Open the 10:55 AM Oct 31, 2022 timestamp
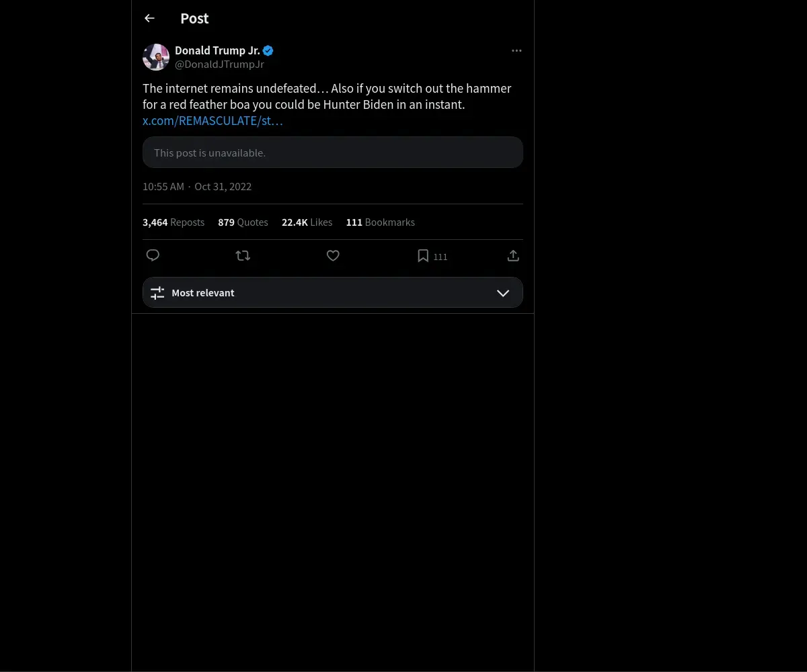 (x=197, y=187)
